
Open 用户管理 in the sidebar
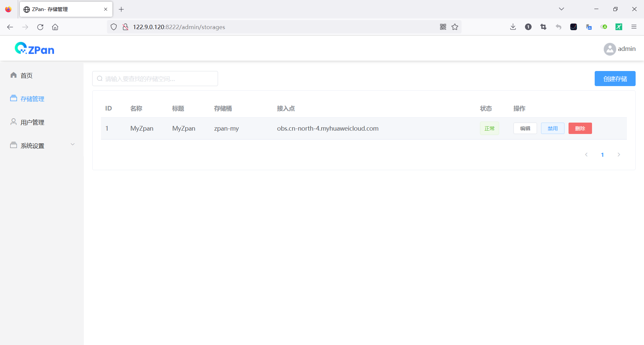click(x=32, y=122)
